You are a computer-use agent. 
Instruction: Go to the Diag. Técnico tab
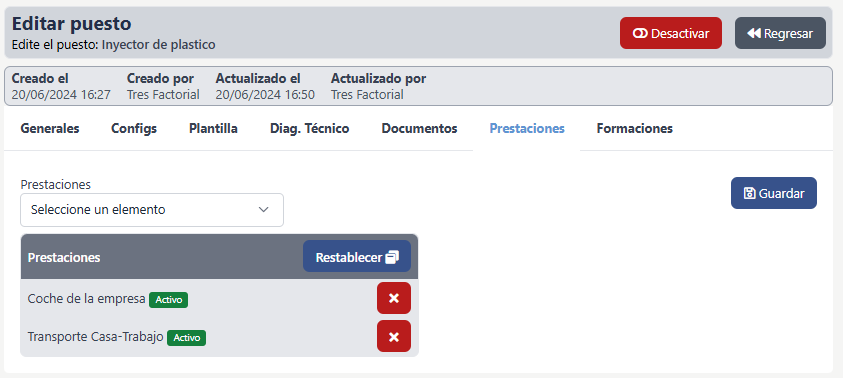[310, 129]
